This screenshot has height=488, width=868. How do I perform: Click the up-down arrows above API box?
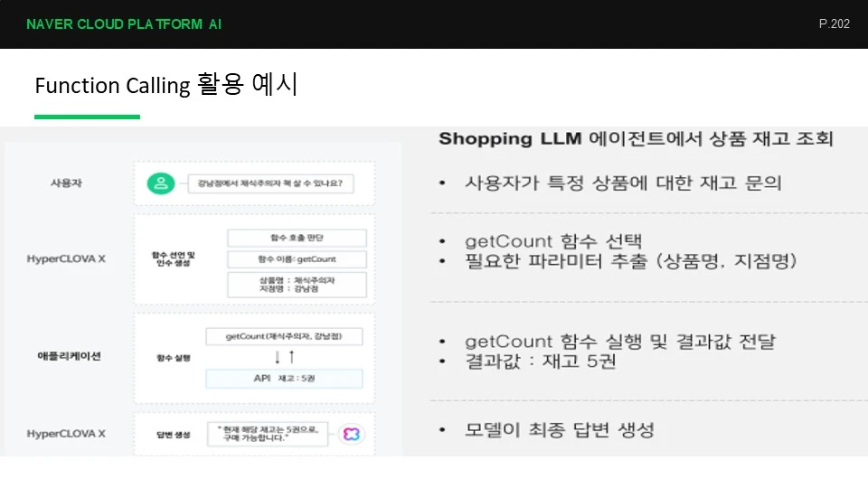[285, 357]
